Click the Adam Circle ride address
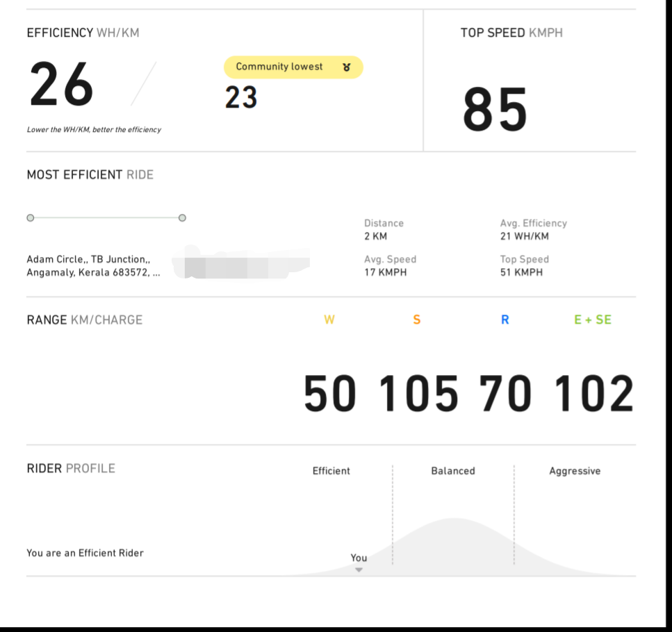 (97, 265)
